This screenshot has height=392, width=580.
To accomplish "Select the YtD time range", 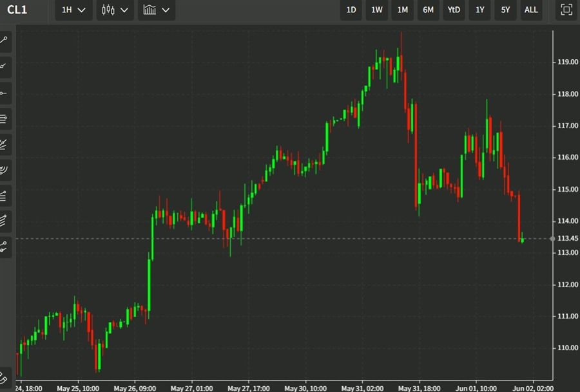I will [x=454, y=10].
